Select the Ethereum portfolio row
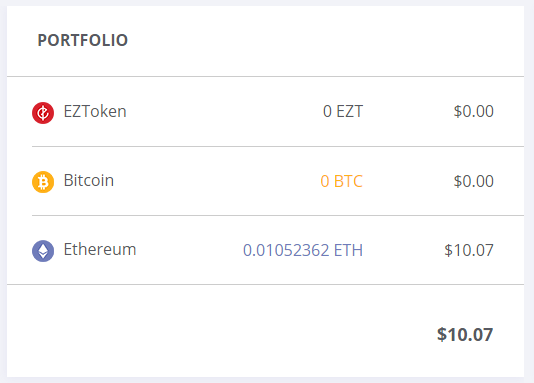 [266, 250]
